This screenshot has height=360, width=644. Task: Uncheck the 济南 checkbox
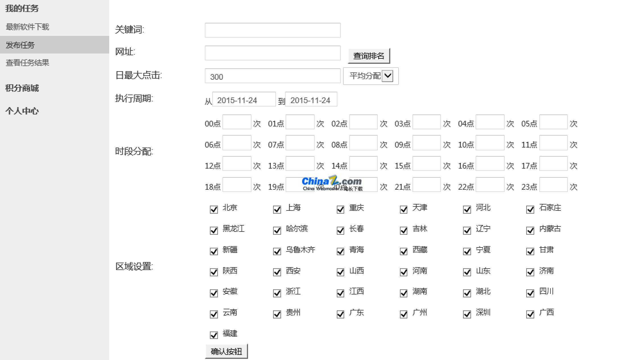click(530, 272)
